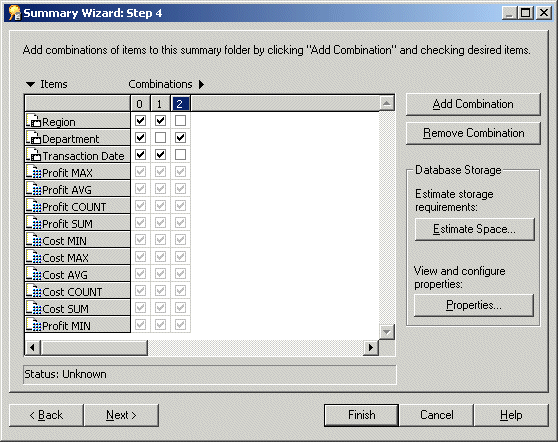
Task: Check Department in combination 1
Action: pyautogui.click(x=160, y=137)
